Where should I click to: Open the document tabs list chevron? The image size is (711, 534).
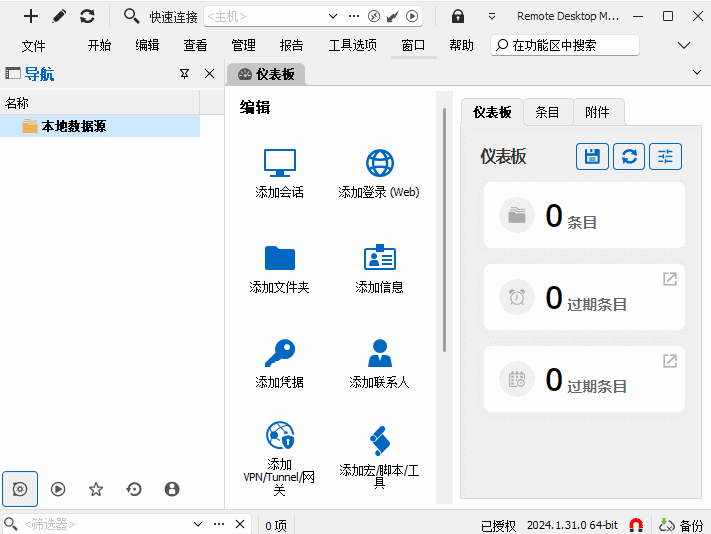697,73
